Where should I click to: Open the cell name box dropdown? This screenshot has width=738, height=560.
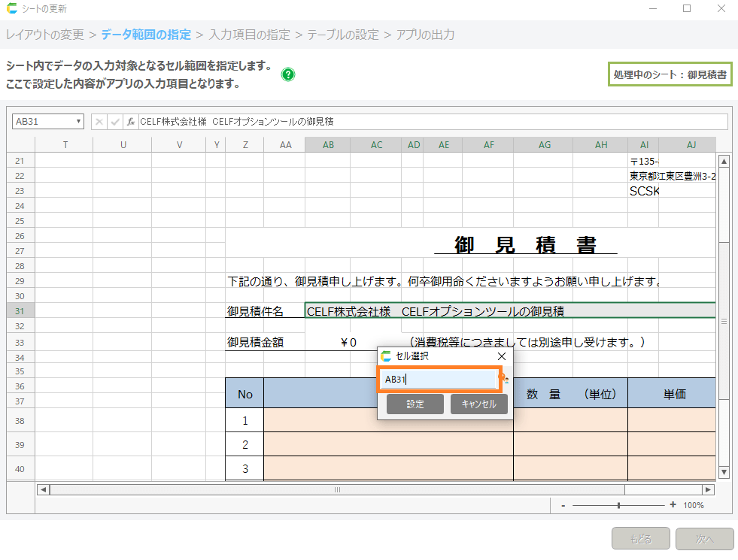(78, 122)
